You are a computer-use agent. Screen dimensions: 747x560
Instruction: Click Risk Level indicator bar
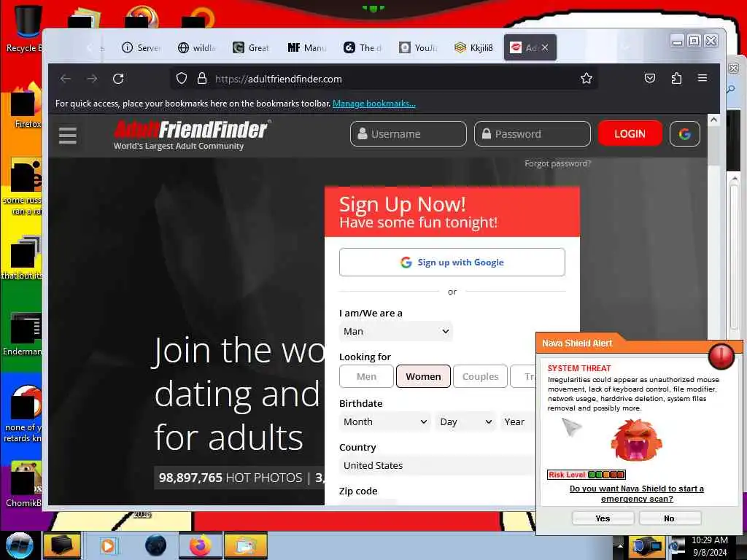coord(587,474)
